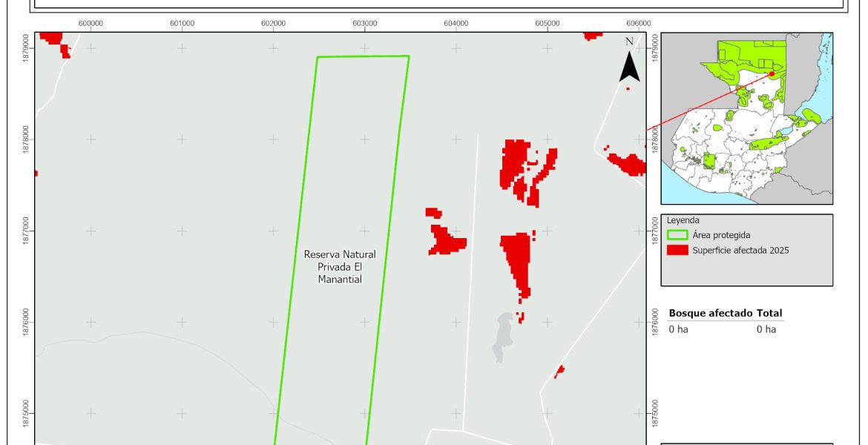Viewport: 868px width, 445px height.
Task: Click the 603000 coordinate label on top axis
Action: coord(365,22)
